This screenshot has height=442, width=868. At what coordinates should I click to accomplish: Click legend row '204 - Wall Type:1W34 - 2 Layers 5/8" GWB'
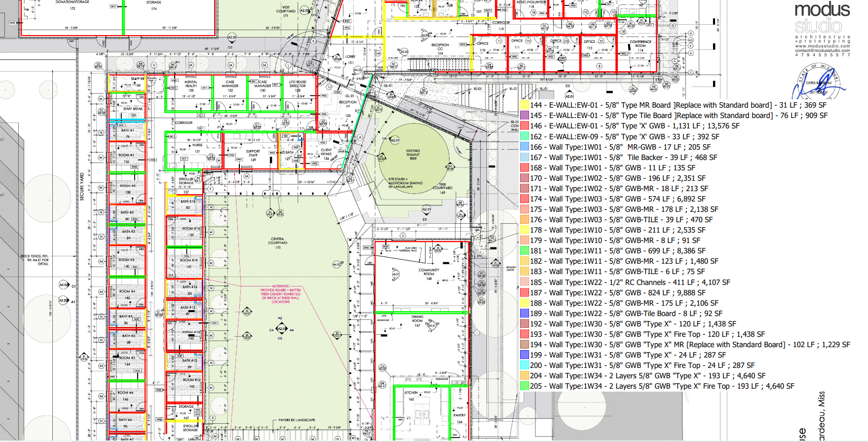643,376
